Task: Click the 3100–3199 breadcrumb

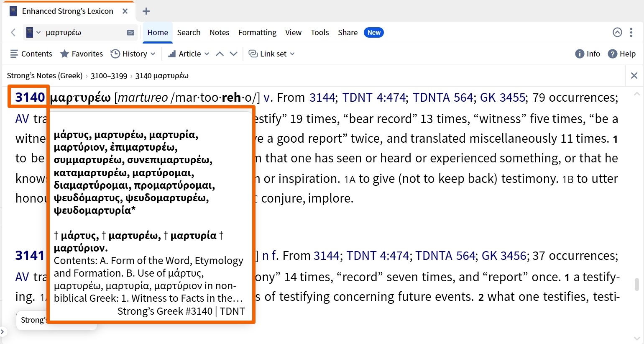Action: tap(109, 76)
